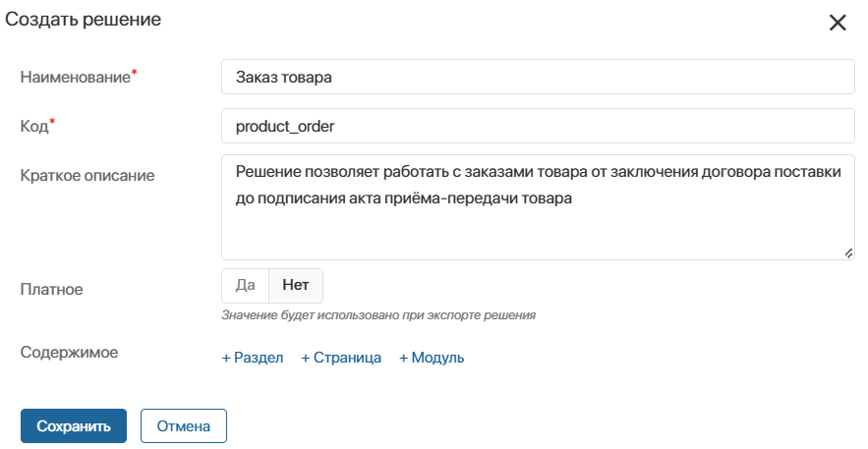The image size is (868, 449).
Task: Add a Модуль to the contents
Action: [432, 358]
